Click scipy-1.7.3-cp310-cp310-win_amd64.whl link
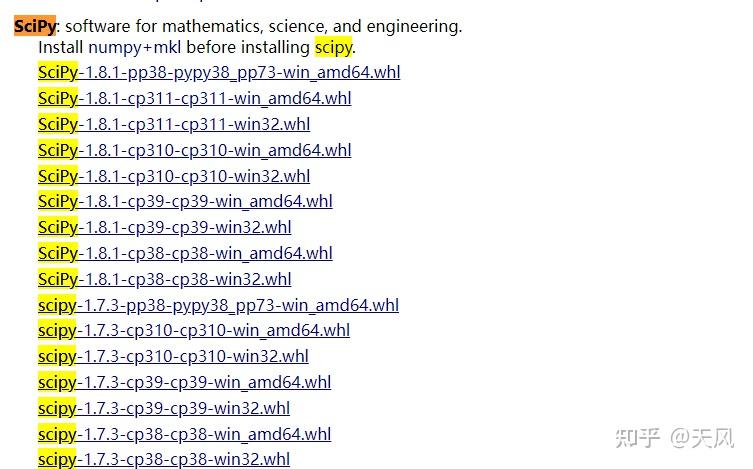Image resolution: width=753 pixels, height=469 pixels. tap(194, 331)
